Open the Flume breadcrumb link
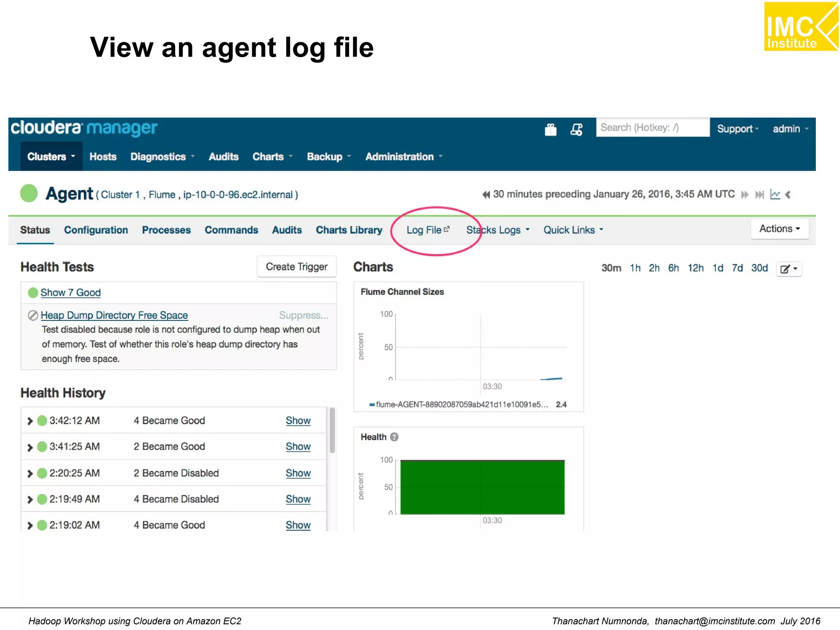This screenshot has height=630, width=840. coord(162,194)
